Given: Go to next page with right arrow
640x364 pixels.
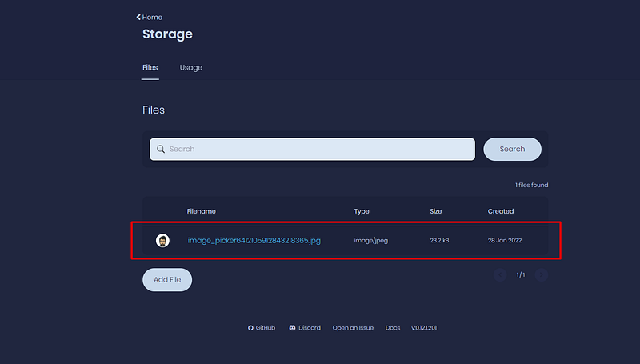Looking at the screenshot, I should coord(542,275).
